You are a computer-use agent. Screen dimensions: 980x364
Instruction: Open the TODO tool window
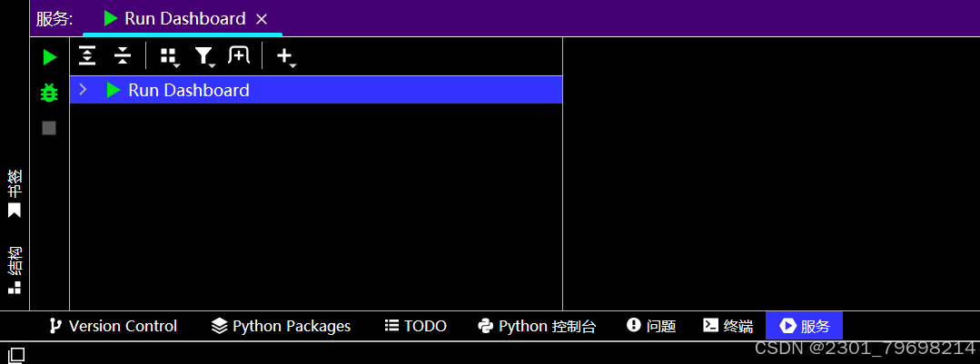click(416, 326)
